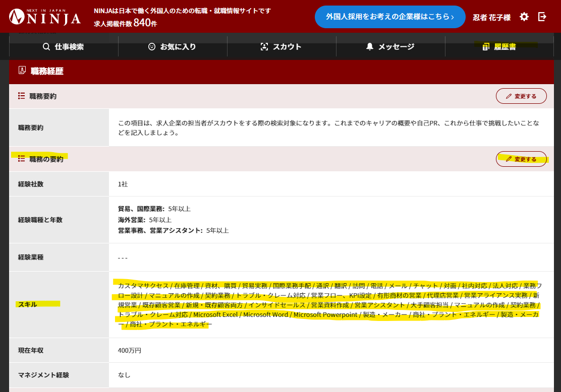Click the list icon beside 職務の要約 section
This screenshot has height=392, width=561.
click(22, 159)
